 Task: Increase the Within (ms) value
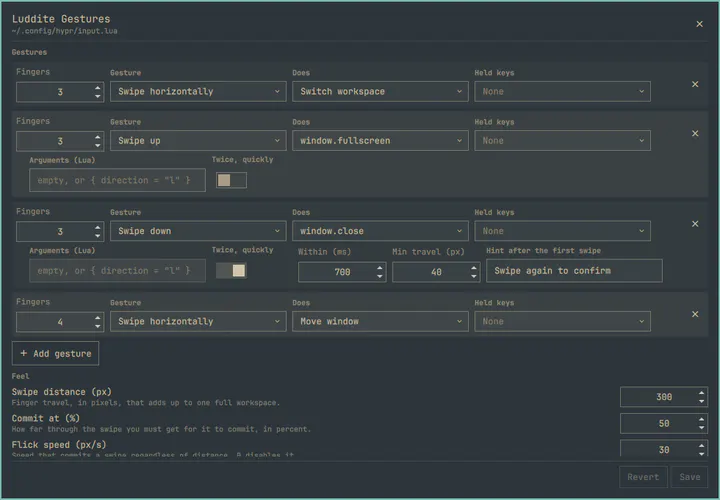click(x=379, y=268)
